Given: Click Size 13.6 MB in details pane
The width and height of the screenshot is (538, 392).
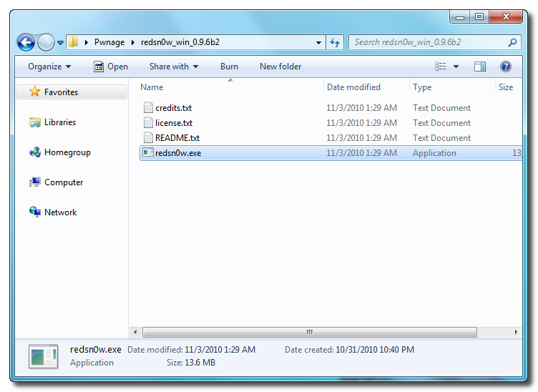Looking at the screenshot, I should click(191, 363).
